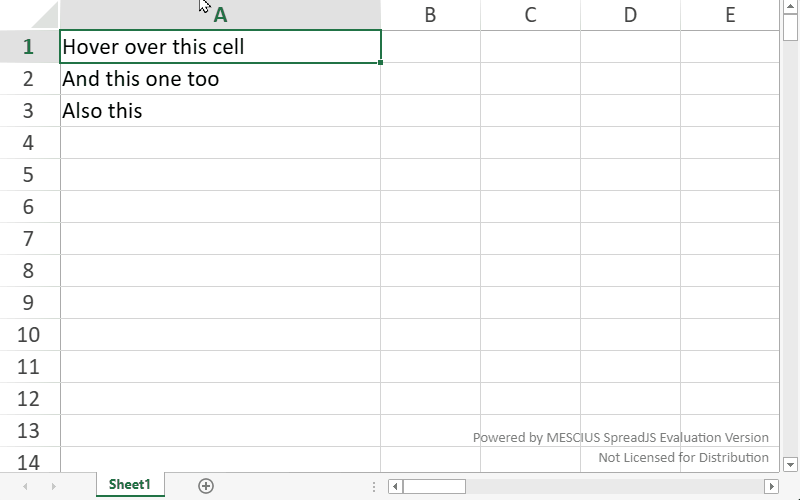800x500 pixels.
Task: Select row 2 header
Action: pos(29,79)
